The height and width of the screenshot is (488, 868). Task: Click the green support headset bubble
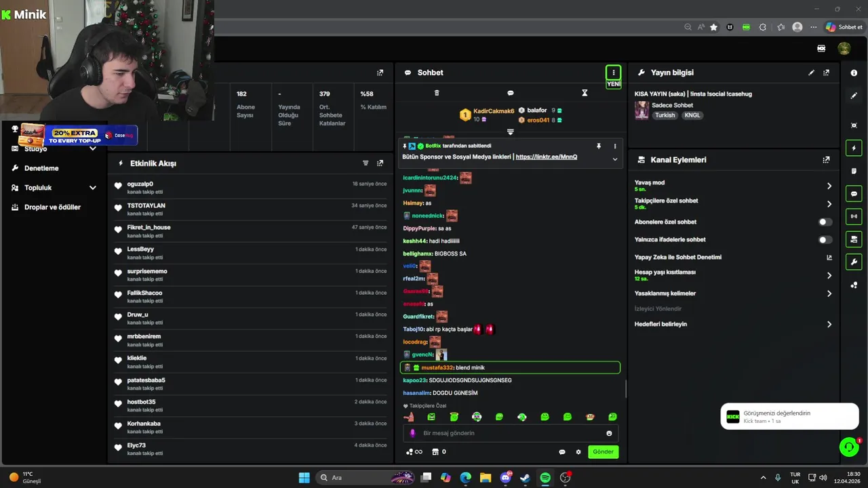coord(849,447)
